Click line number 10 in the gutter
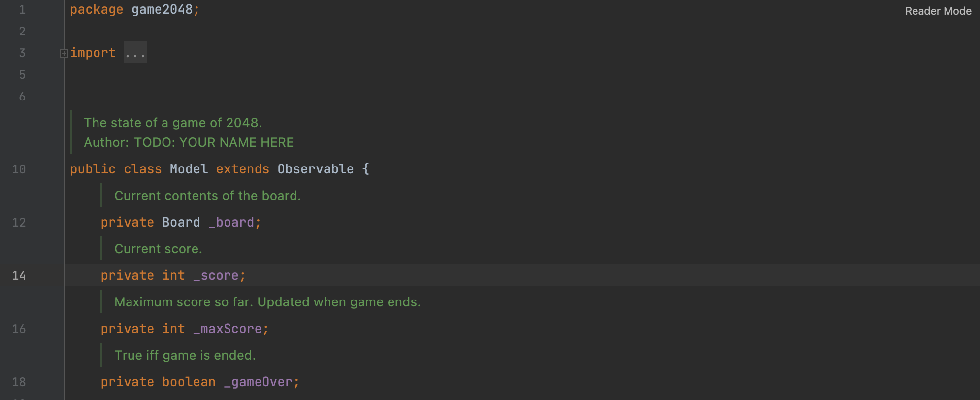Image resolution: width=980 pixels, height=400 pixels. pyautogui.click(x=19, y=169)
